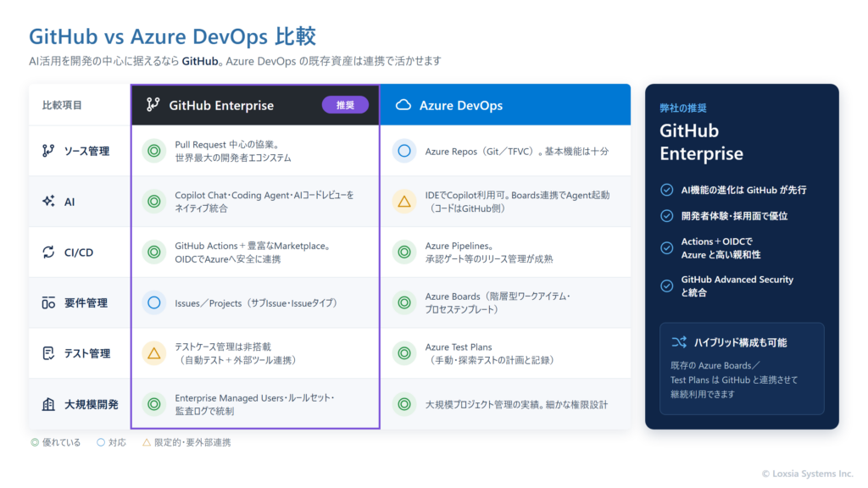
Task: Click text Issues／Projects（サブIssue・Issueタイプ）
Action: pyautogui.click(x=256, y=303)
